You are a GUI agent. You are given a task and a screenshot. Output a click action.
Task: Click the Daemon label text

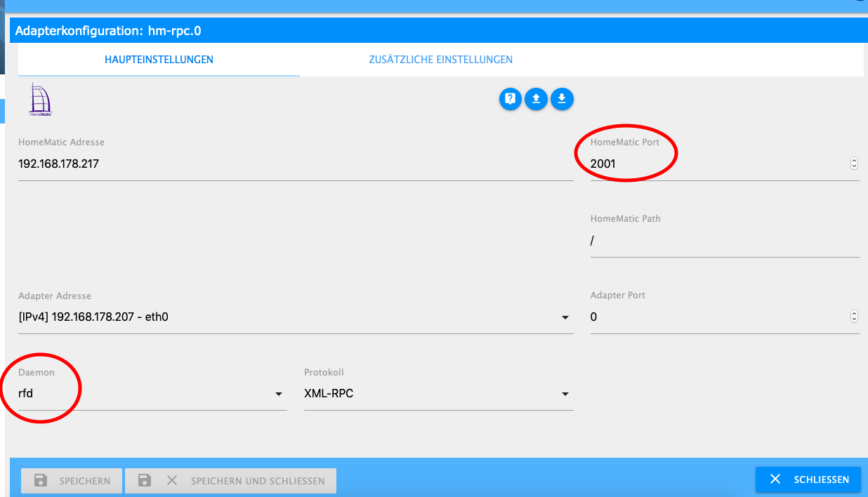click(x=37, y=372)
